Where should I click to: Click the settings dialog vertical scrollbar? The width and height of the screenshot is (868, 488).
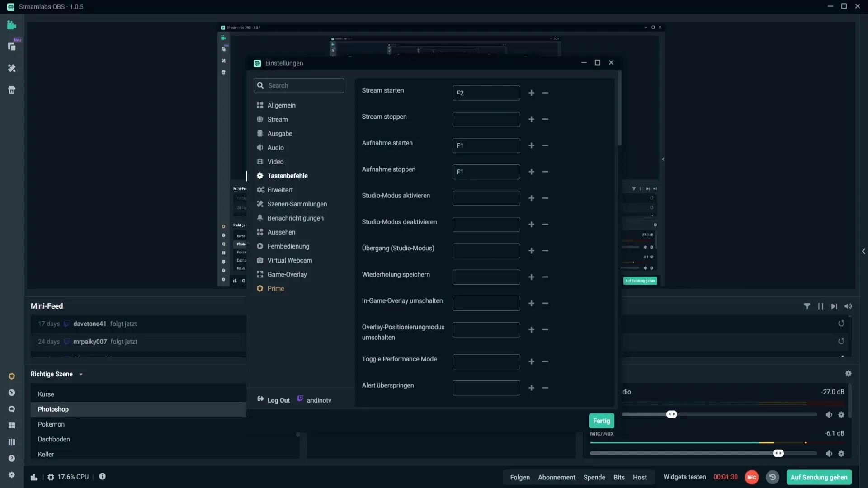[619, 108]
